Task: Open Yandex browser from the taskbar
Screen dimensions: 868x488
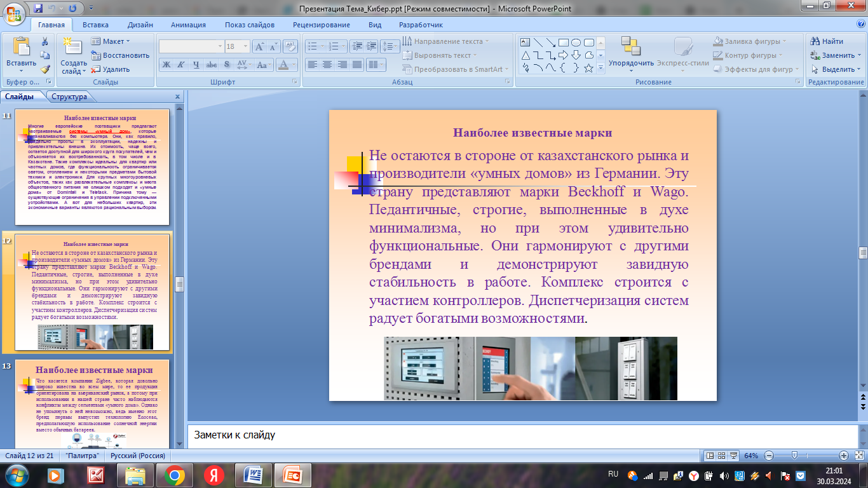Action: coord(214,475)
